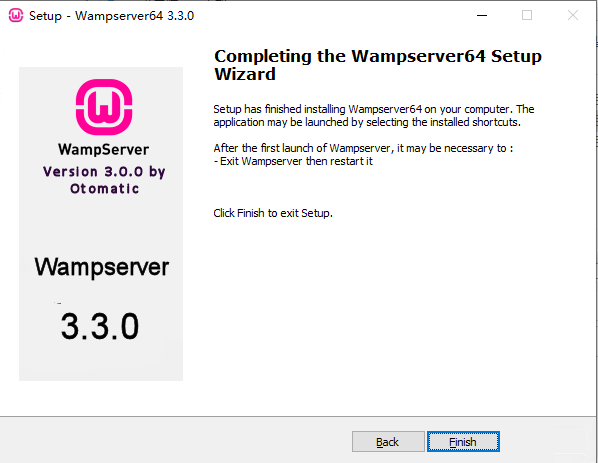The height and width of the screenshot is (463, 598).
Task: Click the large '3.3.0' version number
Action: (100, 326)
